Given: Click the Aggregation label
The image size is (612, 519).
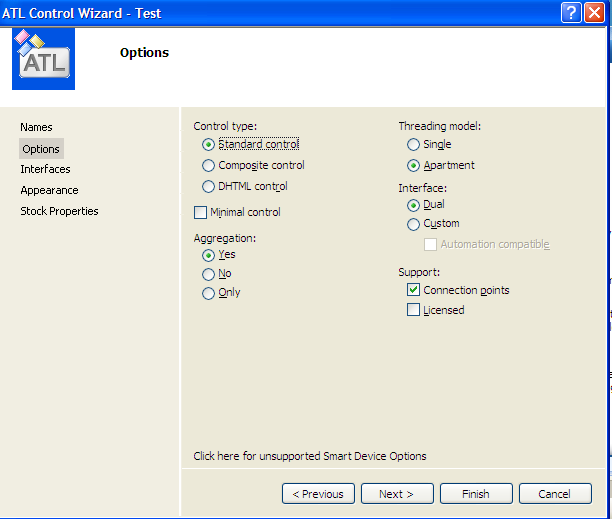Looking at the screenshot, I should coord(225,238).
